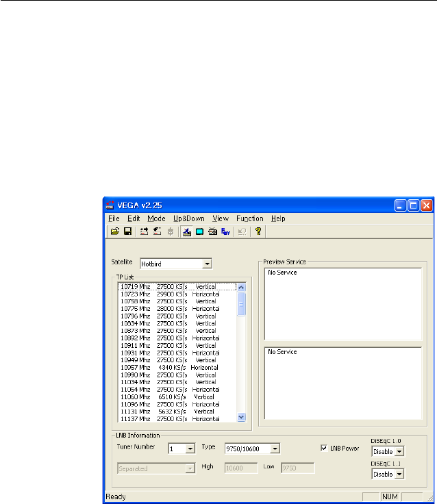Click the Upload to receiver icon
This screenshot has width=437, height=504.
coord(144,231)
